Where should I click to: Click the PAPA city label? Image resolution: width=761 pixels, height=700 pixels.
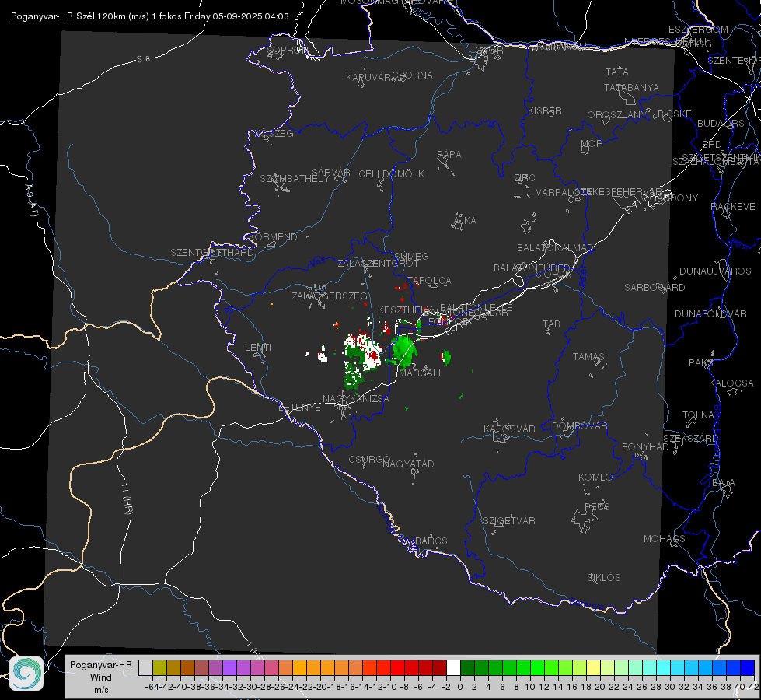449,155
